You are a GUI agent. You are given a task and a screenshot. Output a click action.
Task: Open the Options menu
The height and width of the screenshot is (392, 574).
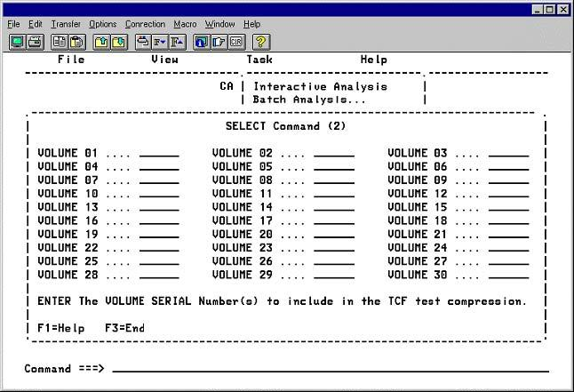[x=103, y=24]
